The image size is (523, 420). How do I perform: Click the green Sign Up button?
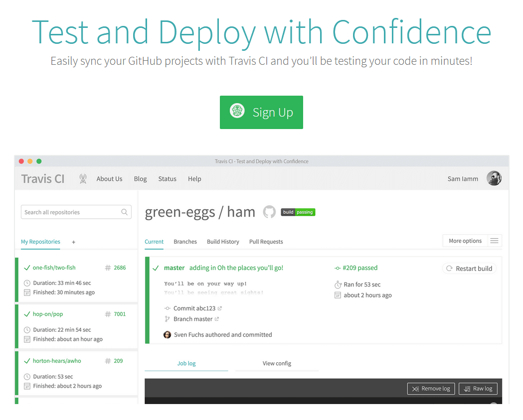point(261,112)
